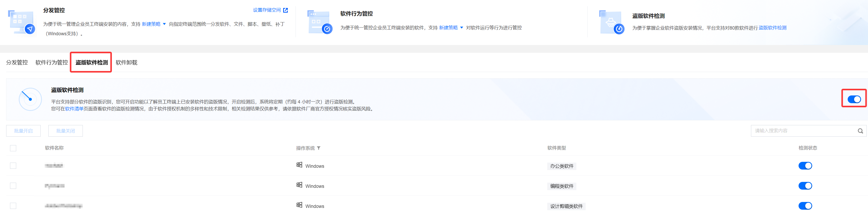Switch to the 软件卸载 tab
This screenshot has height=212, width=868.
[x=126, y=62]
